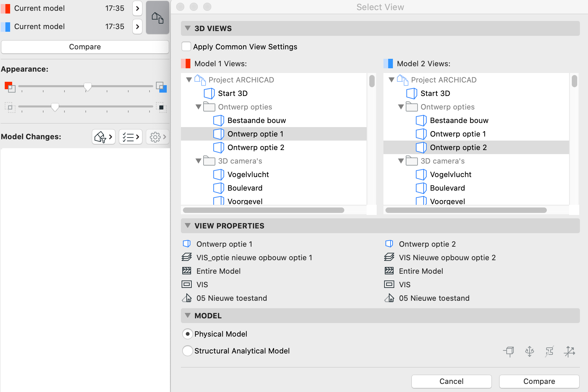This screenshot has width=588, height=392.
Task: Click VIS_optie nieuwe opbouw optie 1 layer text
Action: click(x=254, y=258)
